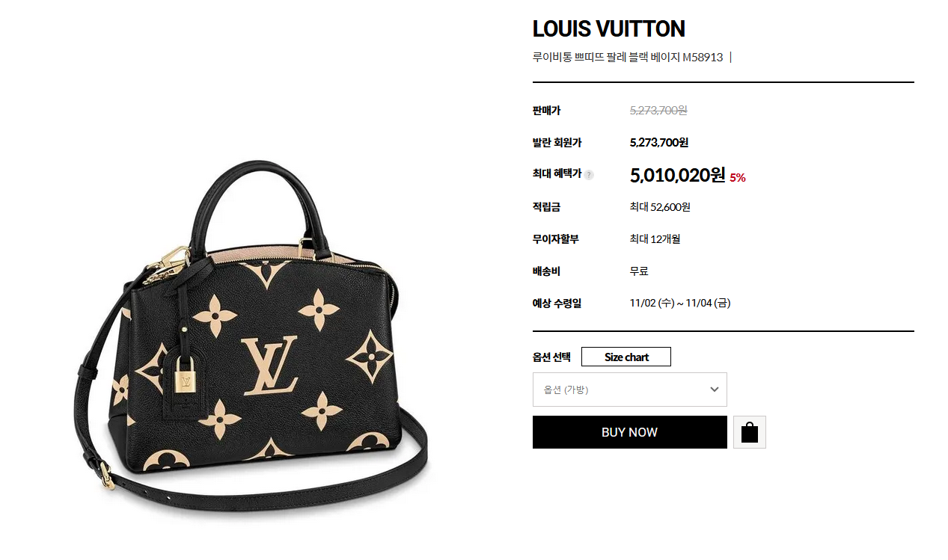Click the 5,010,020원 maximum benefit price

coord(678,175)
